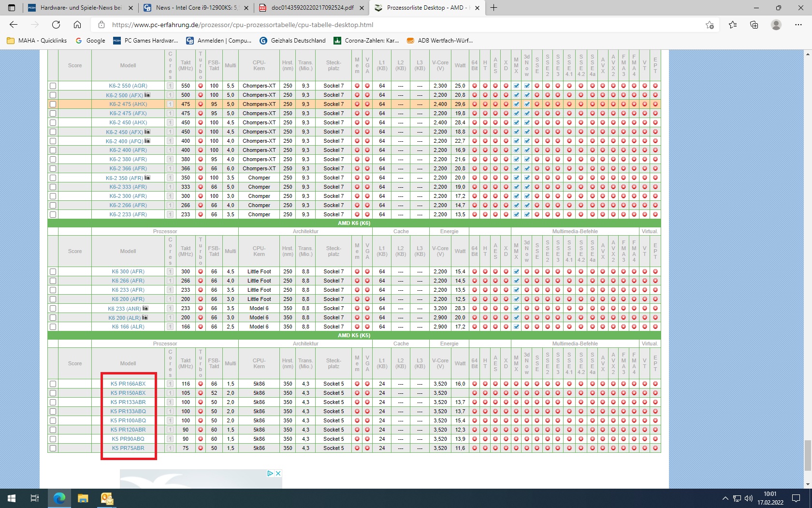812x508 pixels.
Task: Click the AMD K6 (K6) green section header
Action: pyautogui.click(x=354, y=223)
